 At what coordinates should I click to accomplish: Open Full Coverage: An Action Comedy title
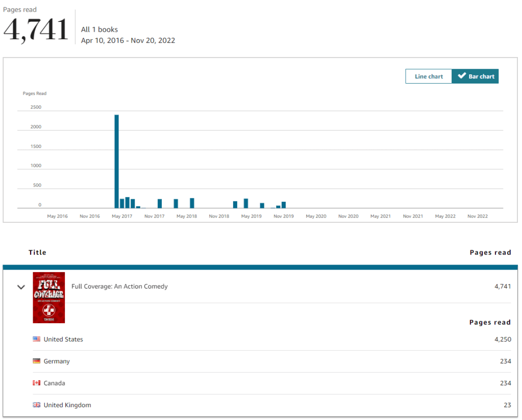coord(119,286)
